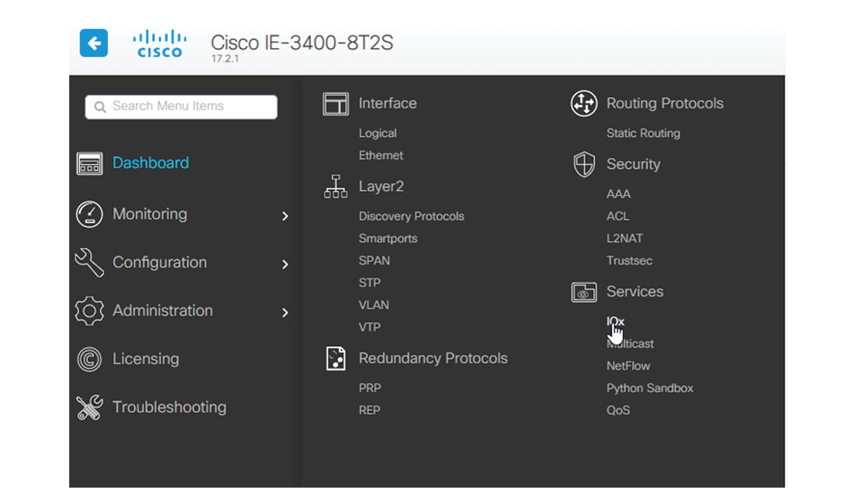Click the Interface section icon
Viewport: 854px width, 504px height.
[x=336, y=104]
